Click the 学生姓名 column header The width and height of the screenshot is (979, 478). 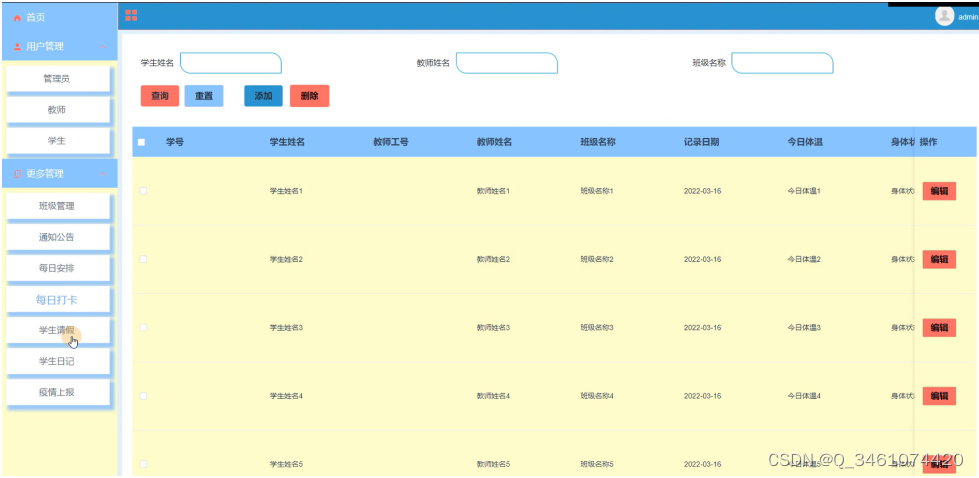(x=287, y=142)
